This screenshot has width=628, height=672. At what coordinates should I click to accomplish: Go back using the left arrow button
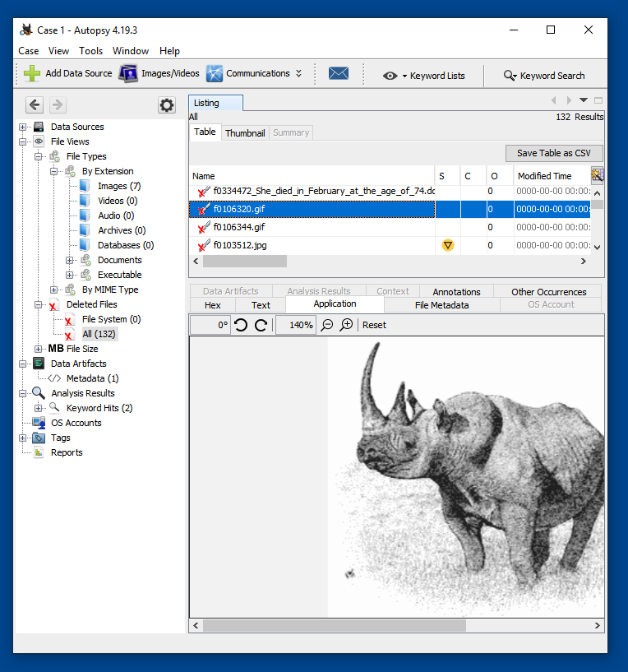(x=35, y=105)
